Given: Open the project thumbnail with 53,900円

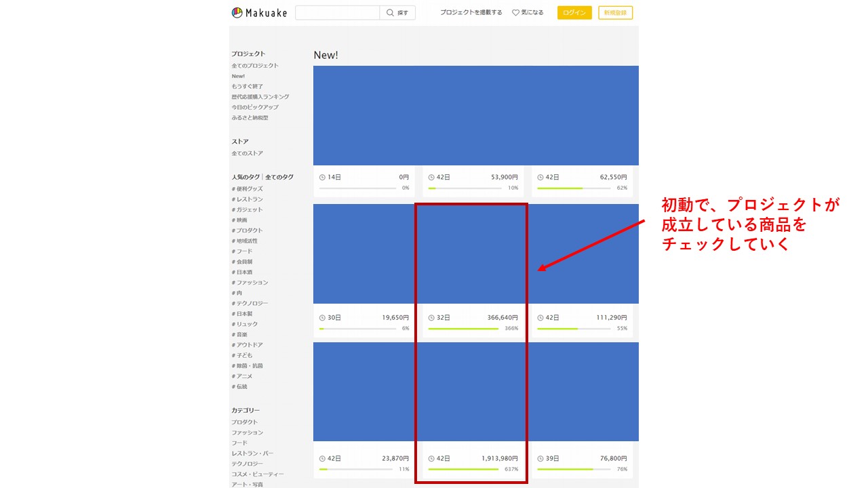Looking at the screenshot, I should [473, 115].
